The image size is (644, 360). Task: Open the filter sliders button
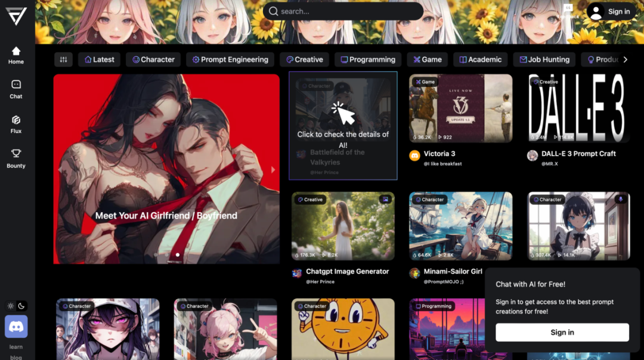(63, 60)
